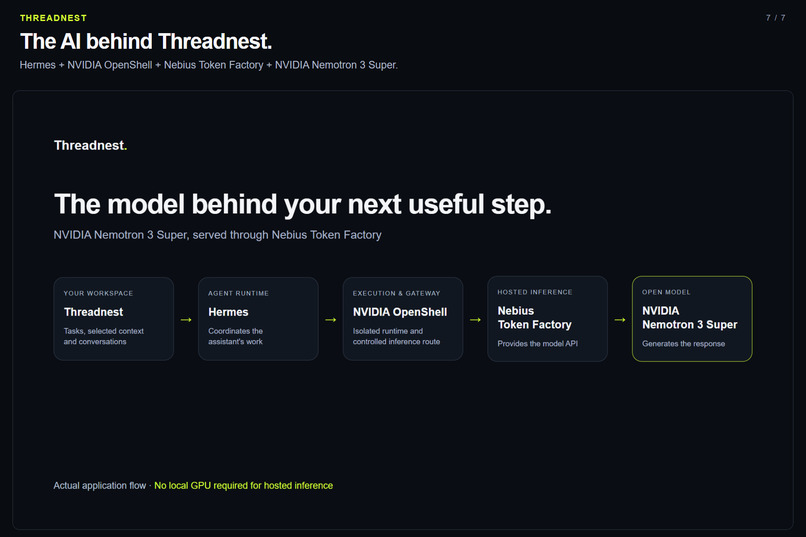Click "Coordinates the assistant's work" text
Image resolution: width=806 pixels, height=537 pixels.
pyautogui.click(x=236, y=337)
